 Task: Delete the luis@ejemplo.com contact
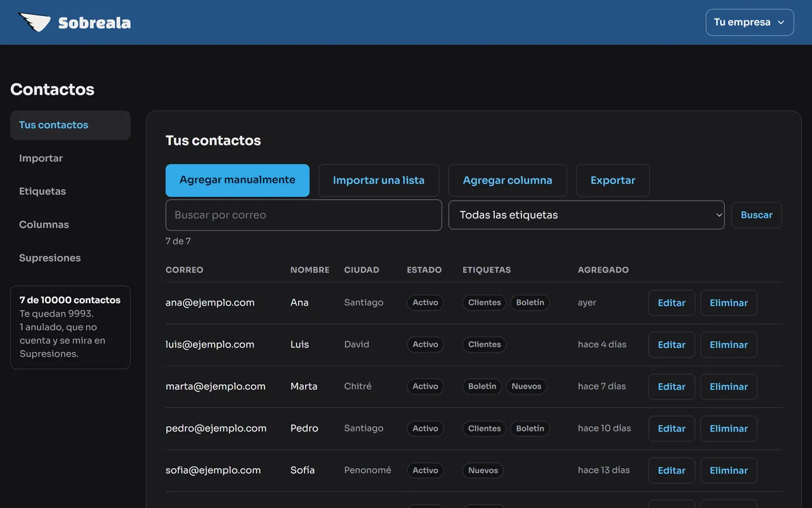(x=729, y=345)
